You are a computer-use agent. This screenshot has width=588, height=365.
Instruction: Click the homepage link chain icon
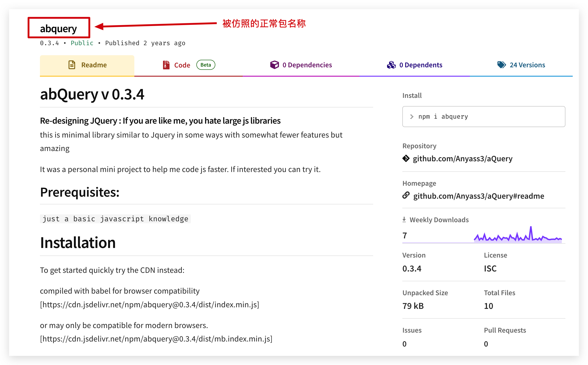(x=406, y=195)
